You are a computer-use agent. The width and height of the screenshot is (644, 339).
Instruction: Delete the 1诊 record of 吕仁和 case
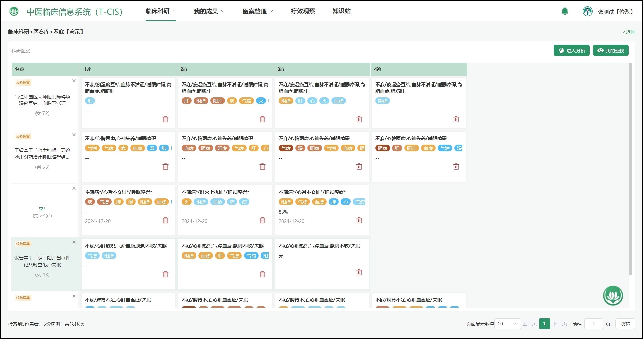tap(165, 119)
